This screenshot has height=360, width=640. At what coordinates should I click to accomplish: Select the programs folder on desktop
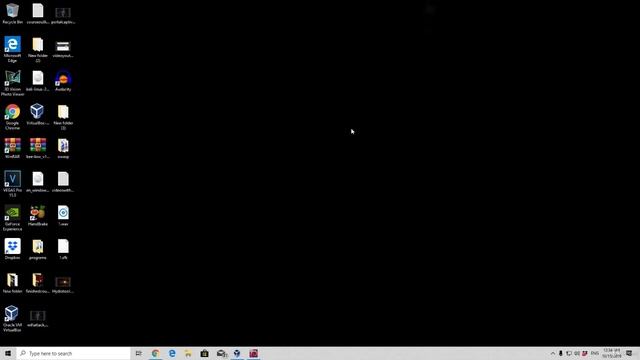click(38, 249)
